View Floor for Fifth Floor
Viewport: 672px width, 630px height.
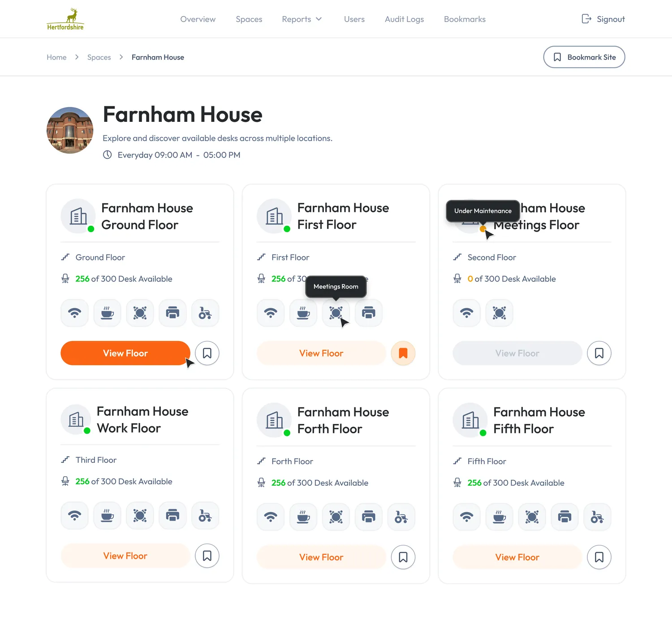(x=517, y=557)
